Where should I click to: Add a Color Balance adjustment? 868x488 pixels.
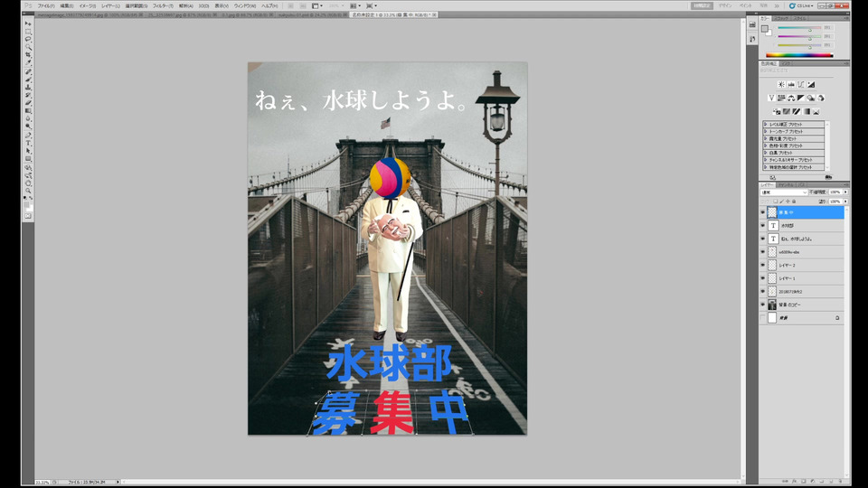(x=791, y=98)
